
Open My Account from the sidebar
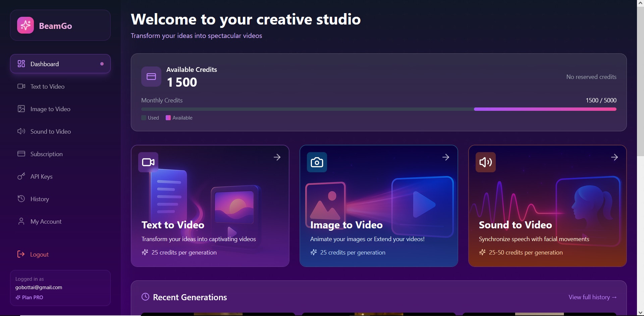(46, 221)
